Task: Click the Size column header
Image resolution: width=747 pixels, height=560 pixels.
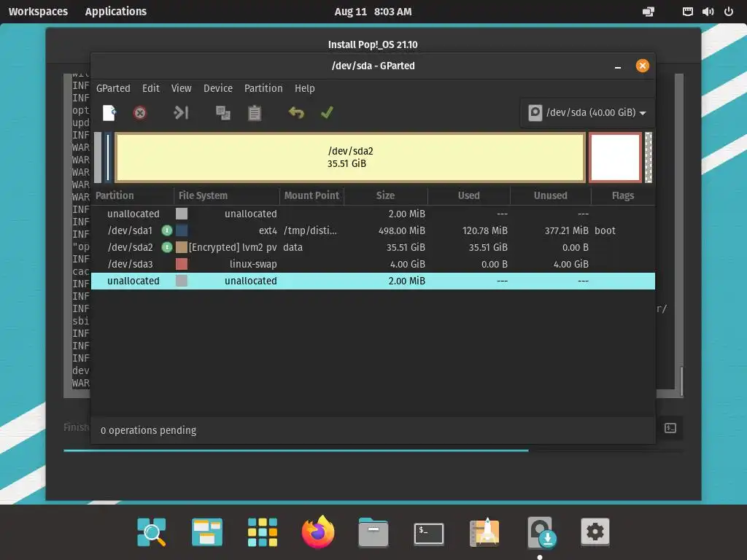Action: click(x=385, y=195)
